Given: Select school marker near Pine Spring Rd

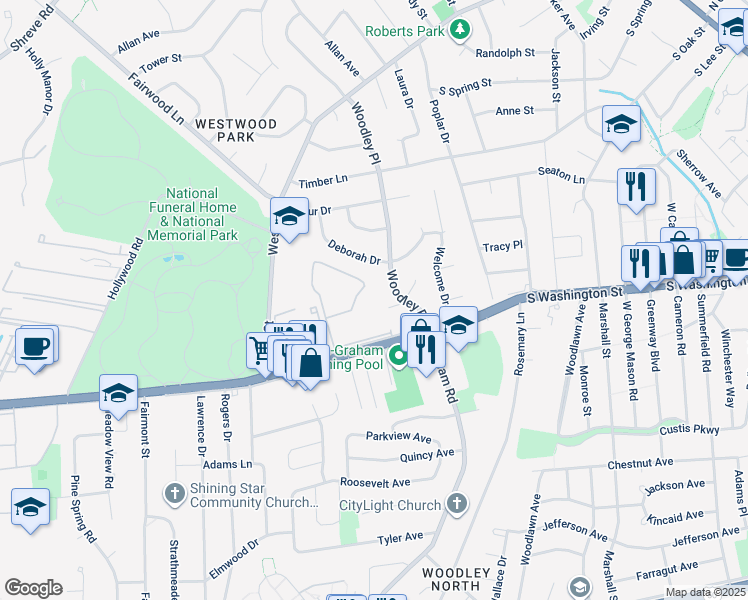Looking at the screenshot, I should click(30, 508).
